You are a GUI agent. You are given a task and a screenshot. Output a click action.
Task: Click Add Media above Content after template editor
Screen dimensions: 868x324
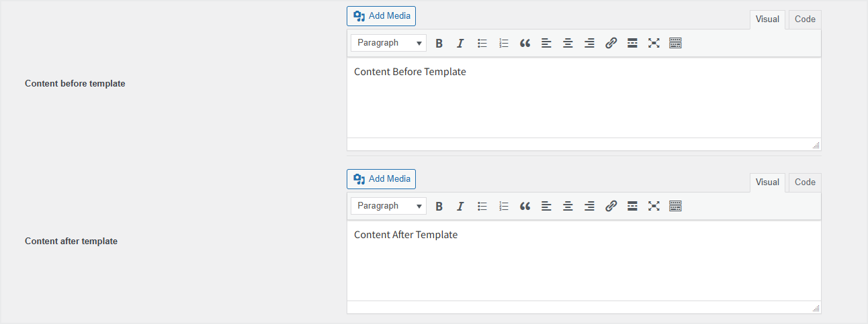[382, 179]
